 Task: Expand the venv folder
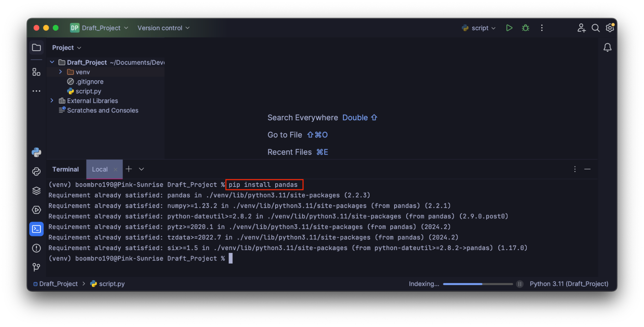pos(60,72)
